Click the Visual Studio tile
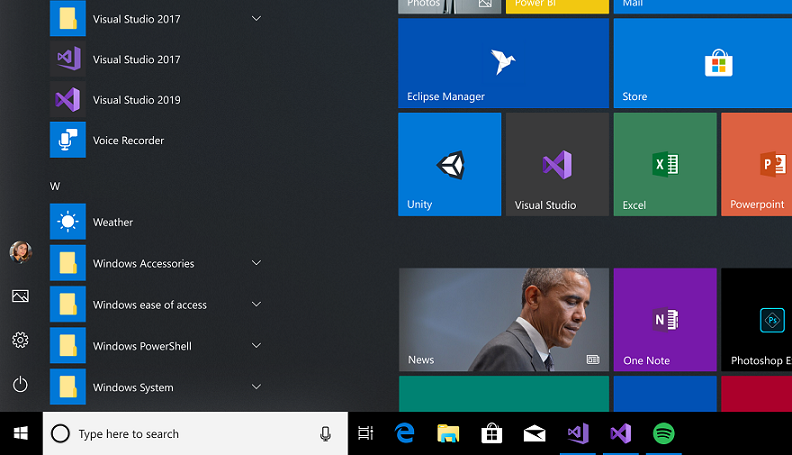Image resolution: width=792 pixels, height=455 pixels. point(557,164)
